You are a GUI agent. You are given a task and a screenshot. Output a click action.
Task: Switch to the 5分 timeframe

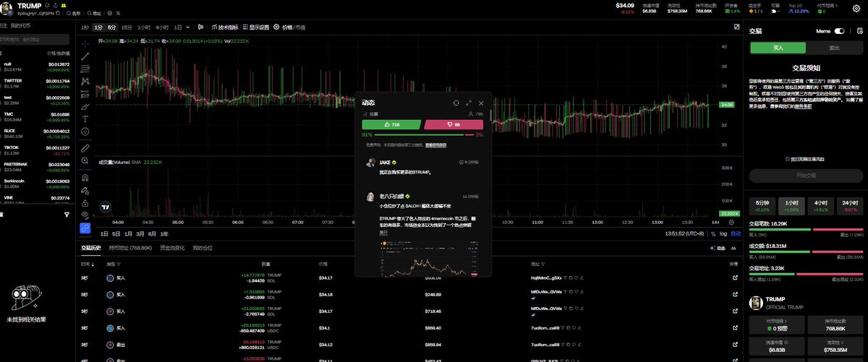tap(112, 27)
